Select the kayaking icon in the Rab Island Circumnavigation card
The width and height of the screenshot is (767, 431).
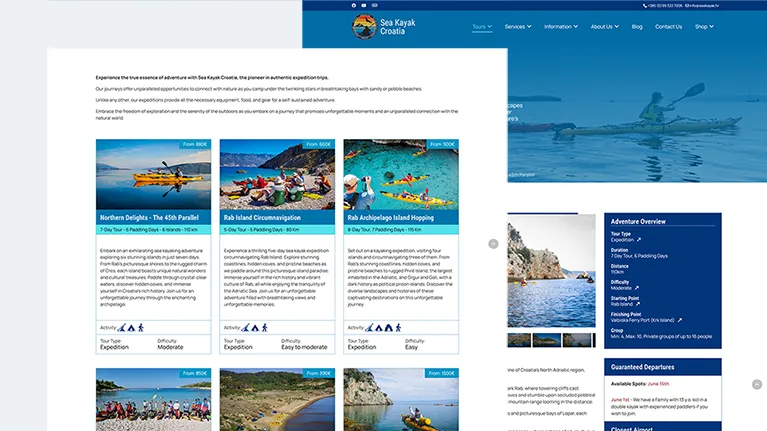tap(246, 328)
